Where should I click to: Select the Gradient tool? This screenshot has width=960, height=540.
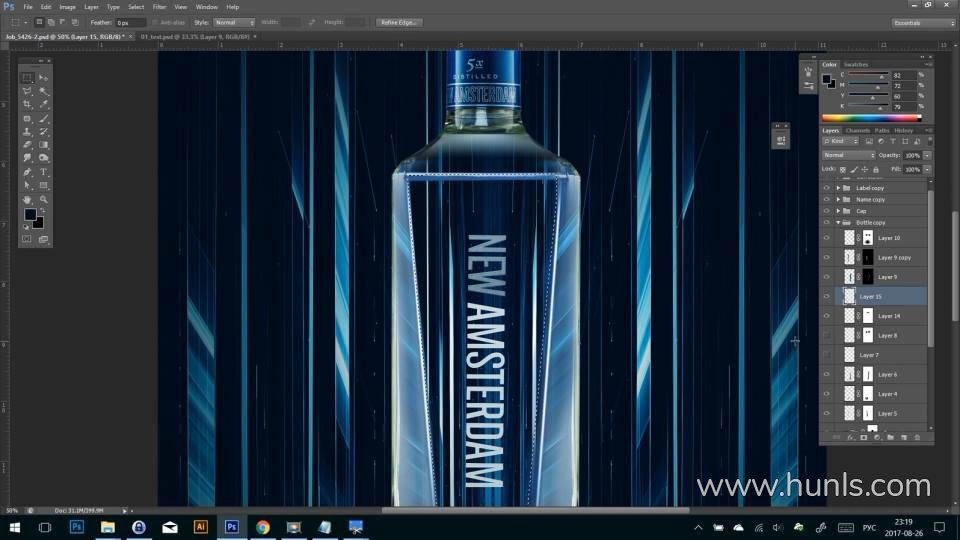43,146
